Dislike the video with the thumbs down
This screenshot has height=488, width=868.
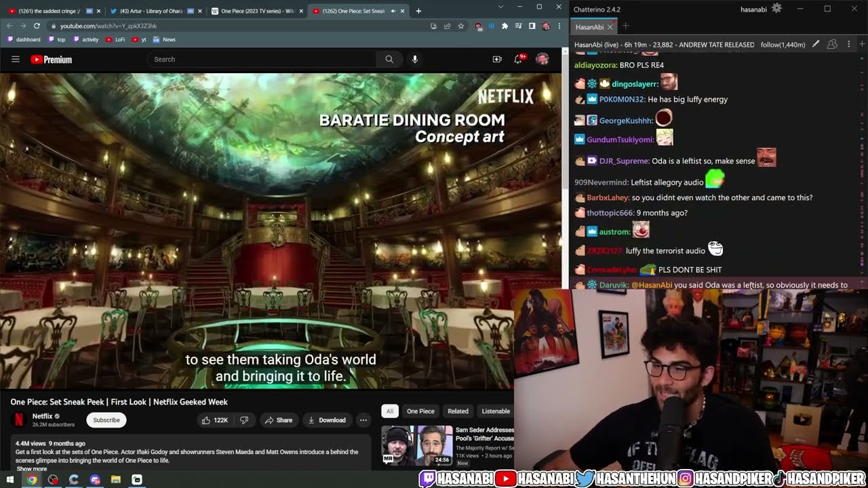[244, 420]
